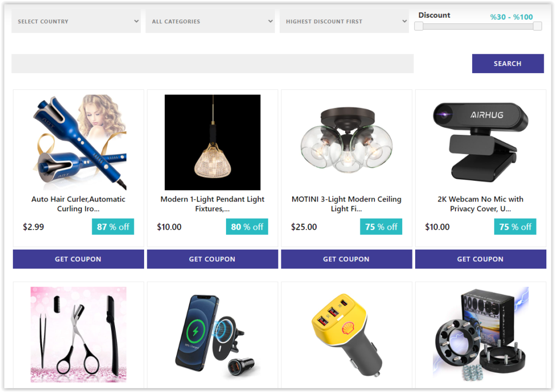Click the right discount slider handle
The height and width of the screenshot is (392, 555).
pyautogui.click(x=537, y=26)
